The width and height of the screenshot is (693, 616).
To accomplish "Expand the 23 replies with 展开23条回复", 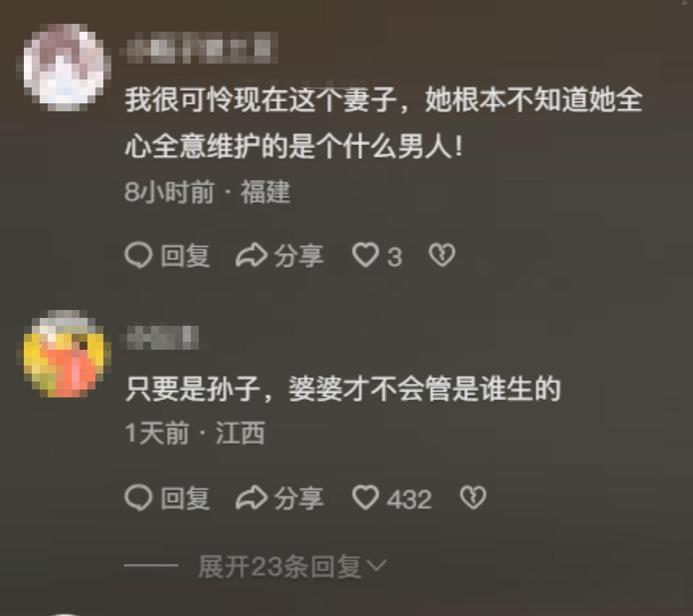I will [280, 566].
